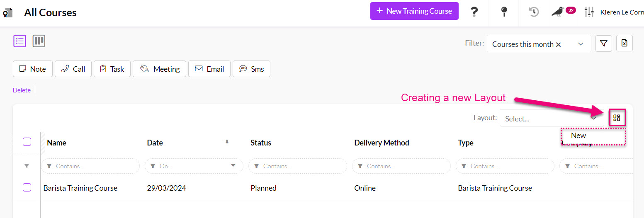Click the filter row funnel icon at the left
The width and height of the screenshot is (644, 218).
27,166
